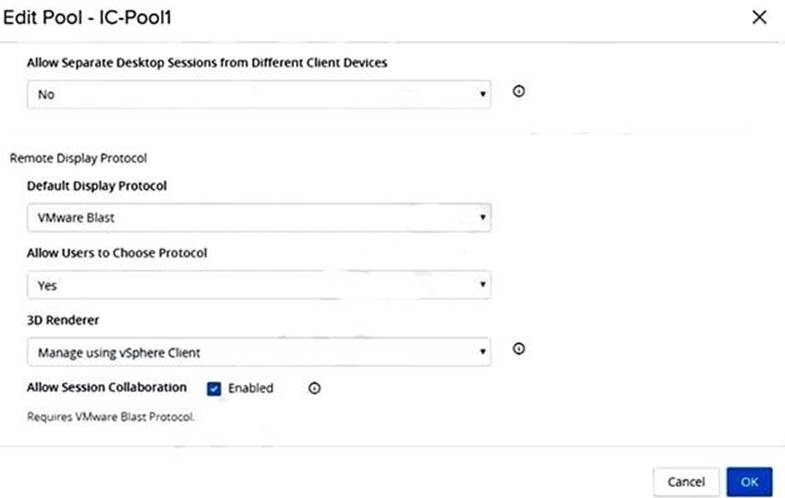The width and height of the screenshot is (785, 498).
Task: Click arrow on Manage using vSphere Client dropdown
Action: 483,351
